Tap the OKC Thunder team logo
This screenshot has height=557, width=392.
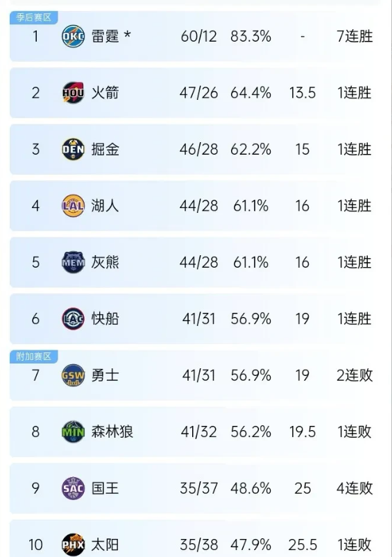pyautogui.click(x=74, y=36)
